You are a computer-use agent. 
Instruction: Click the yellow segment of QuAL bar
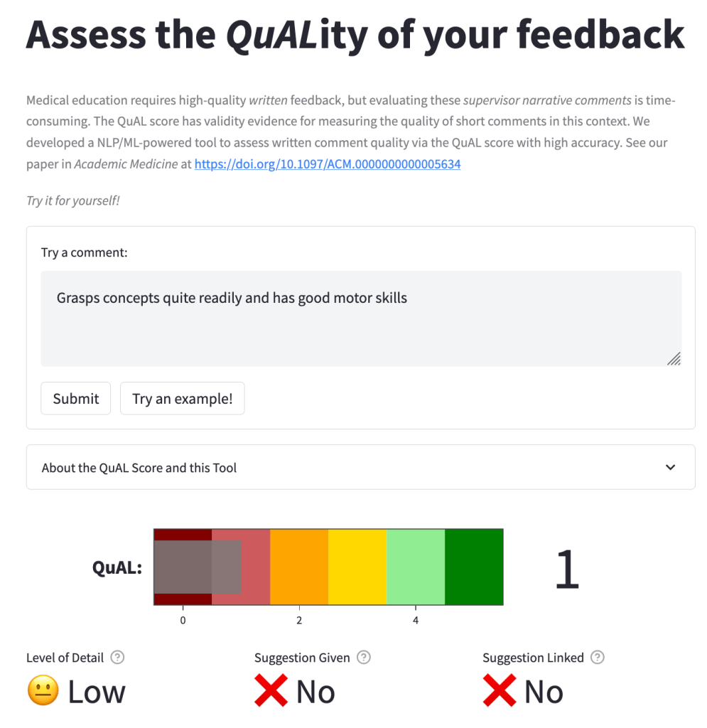coord(357,567)
